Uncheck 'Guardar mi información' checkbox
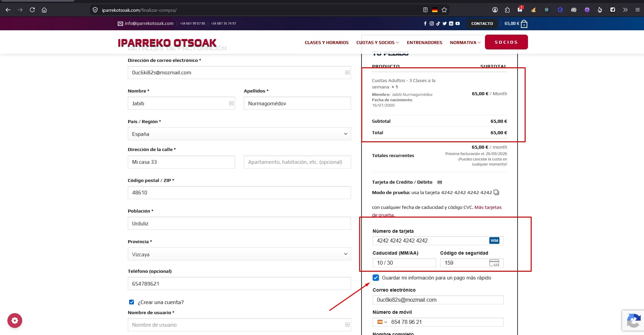This screenshot has width=644, height=335. [x=376, y=278]
